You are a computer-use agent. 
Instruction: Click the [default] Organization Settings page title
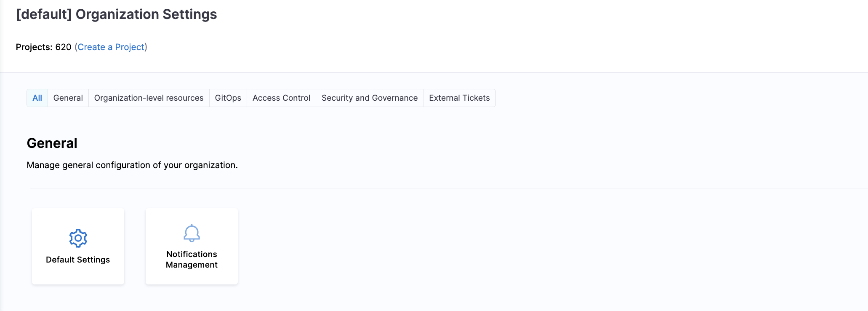(117, 14)
